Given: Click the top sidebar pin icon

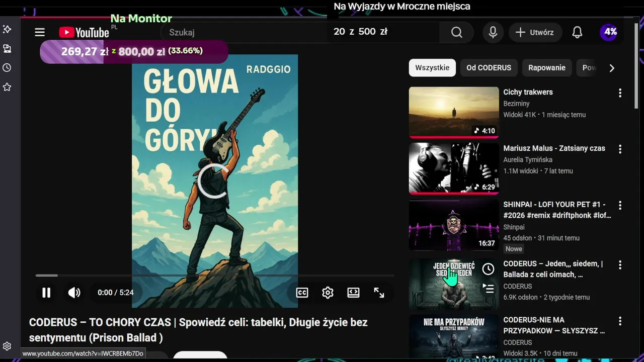Looking at the screenshot, I should point(7,29).
